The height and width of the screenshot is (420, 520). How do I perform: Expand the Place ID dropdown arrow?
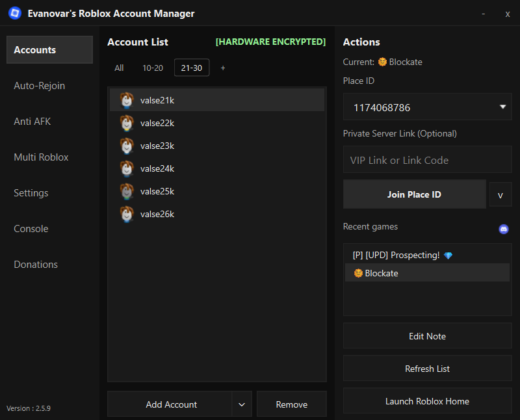[x=502, y=107]
